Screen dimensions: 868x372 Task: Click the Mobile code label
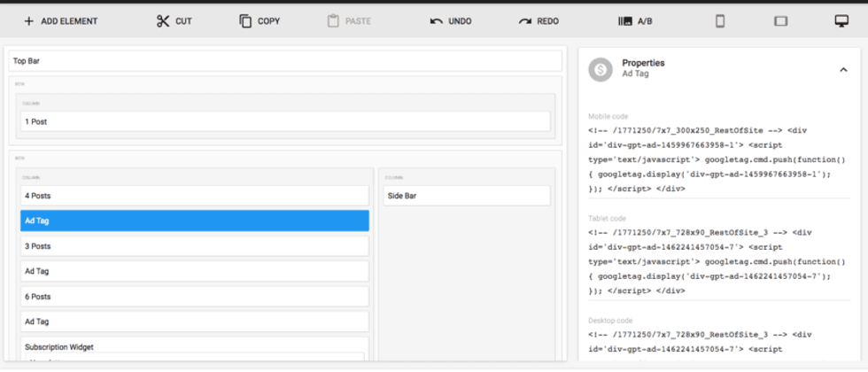(x=608, y=116)
